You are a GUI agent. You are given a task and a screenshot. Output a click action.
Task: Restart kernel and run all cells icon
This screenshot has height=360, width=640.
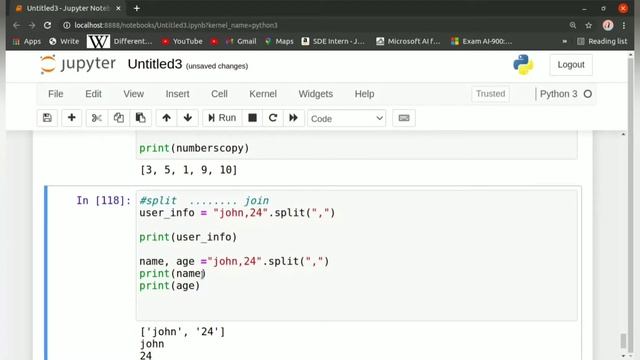[x=293, y=118]
